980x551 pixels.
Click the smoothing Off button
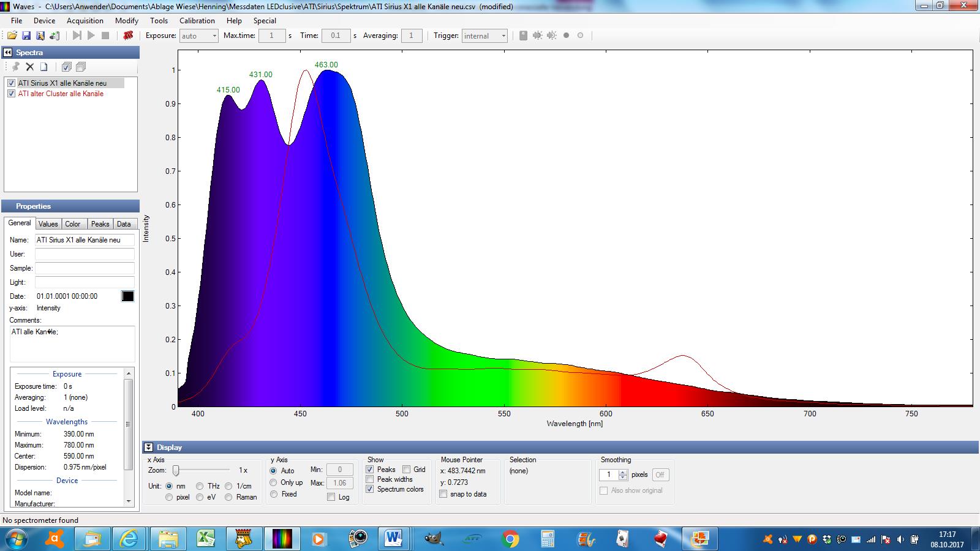(x=660, y=474)
